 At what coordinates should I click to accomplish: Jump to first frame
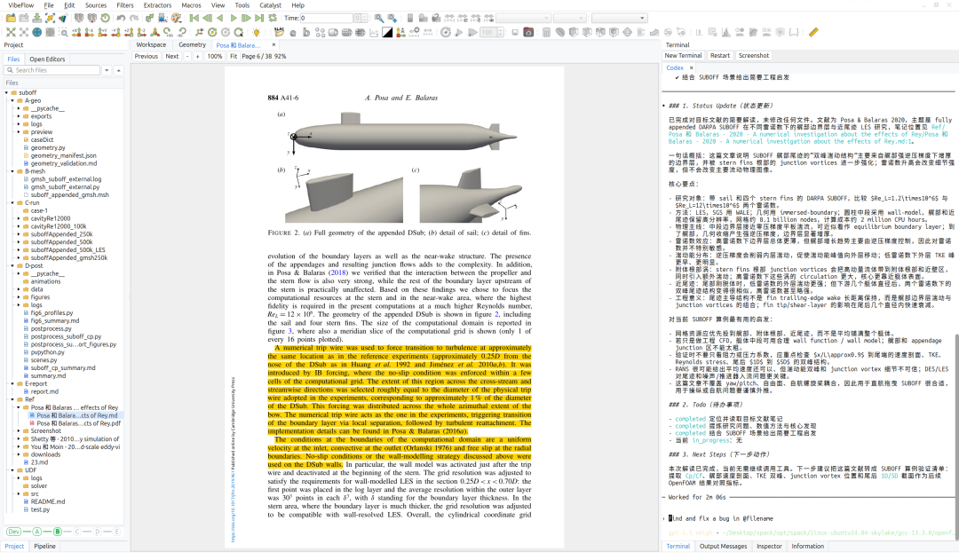pos(194,18)
